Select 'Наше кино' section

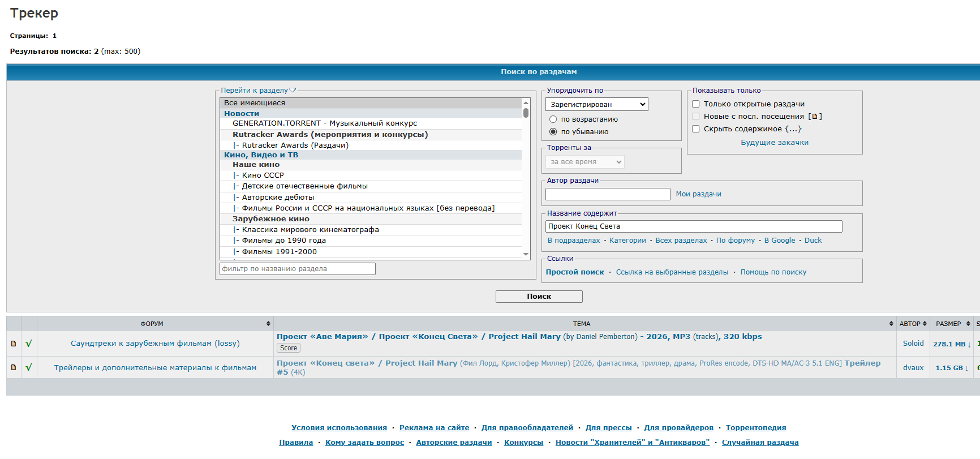point(371,165)
